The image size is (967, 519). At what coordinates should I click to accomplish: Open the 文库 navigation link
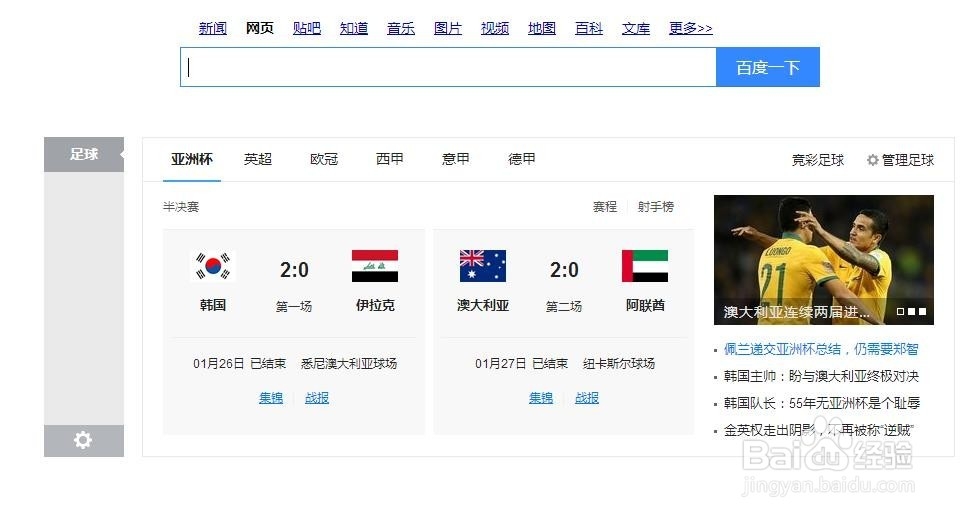tap(636, 28)
